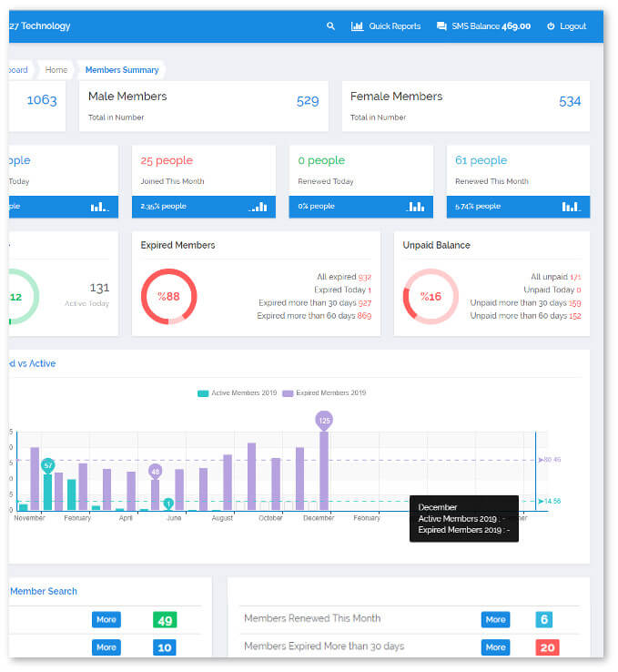Screen dimensions: 618x672
Task: Click the 2.35% people footer label
Action: [163, 207]
